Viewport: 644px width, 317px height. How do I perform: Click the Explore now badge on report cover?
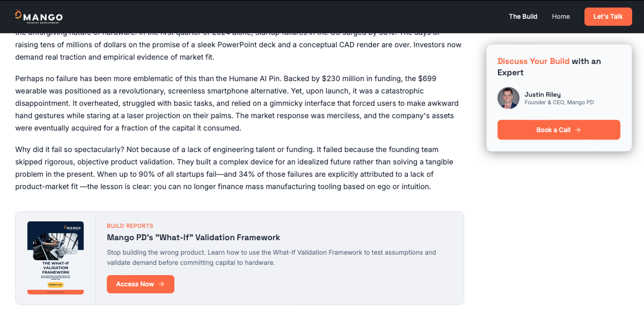point(55,284)
